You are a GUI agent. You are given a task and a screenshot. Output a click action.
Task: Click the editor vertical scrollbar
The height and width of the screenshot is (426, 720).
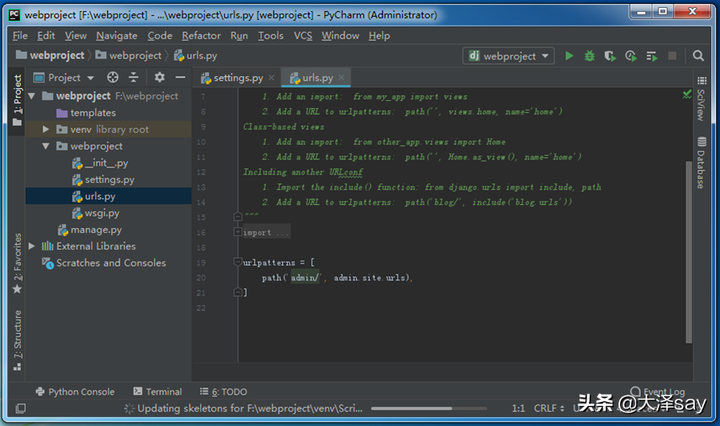click(688, 252)
